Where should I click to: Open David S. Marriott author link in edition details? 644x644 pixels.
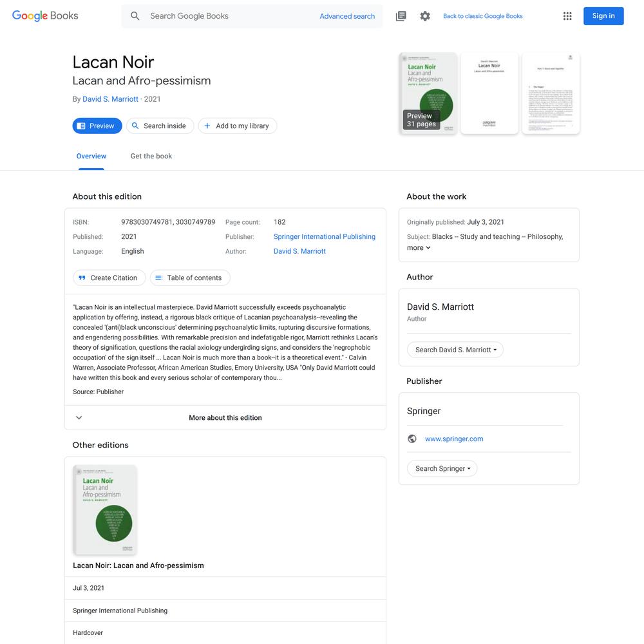[x=299, y=251]
